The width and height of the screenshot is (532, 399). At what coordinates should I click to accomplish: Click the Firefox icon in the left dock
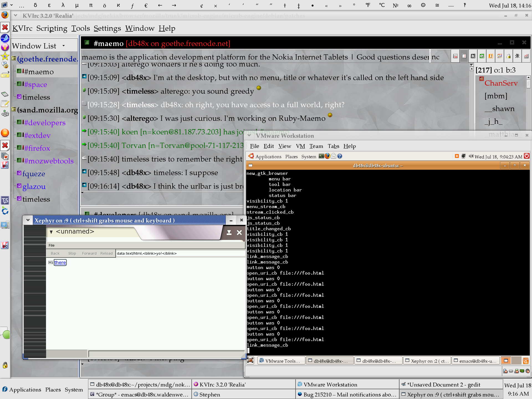coord(5,15)
